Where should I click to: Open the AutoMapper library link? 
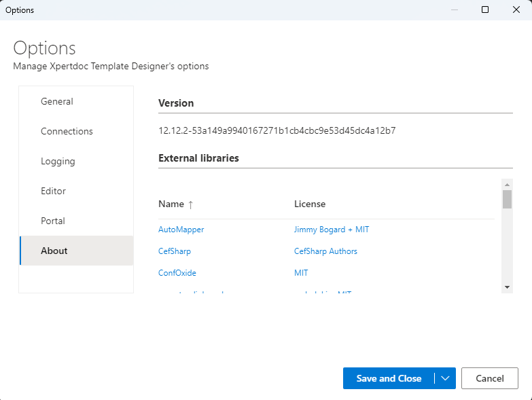pyautogui.click(x=181, y=230)
